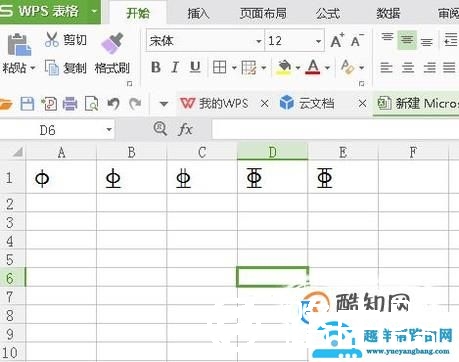Image resolution: width=459 pixels, height=362 pixels.
Task: Click the formula bar input field
Action: coord(335,130)
